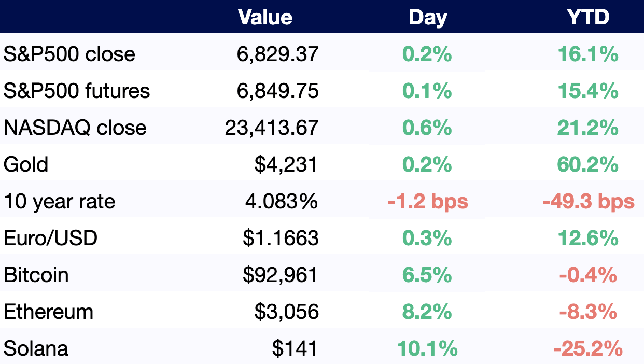
Task: Click the Day column header
Action: click(428, 18)
